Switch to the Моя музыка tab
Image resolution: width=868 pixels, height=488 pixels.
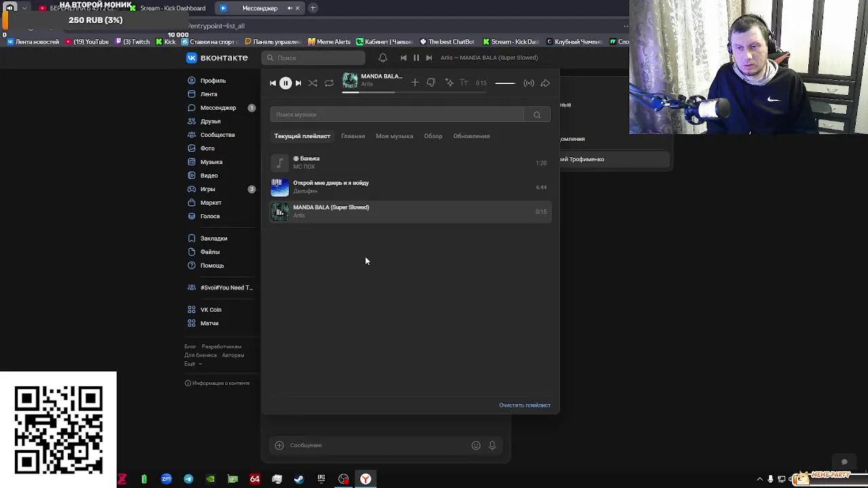click(x=394, y=136)
